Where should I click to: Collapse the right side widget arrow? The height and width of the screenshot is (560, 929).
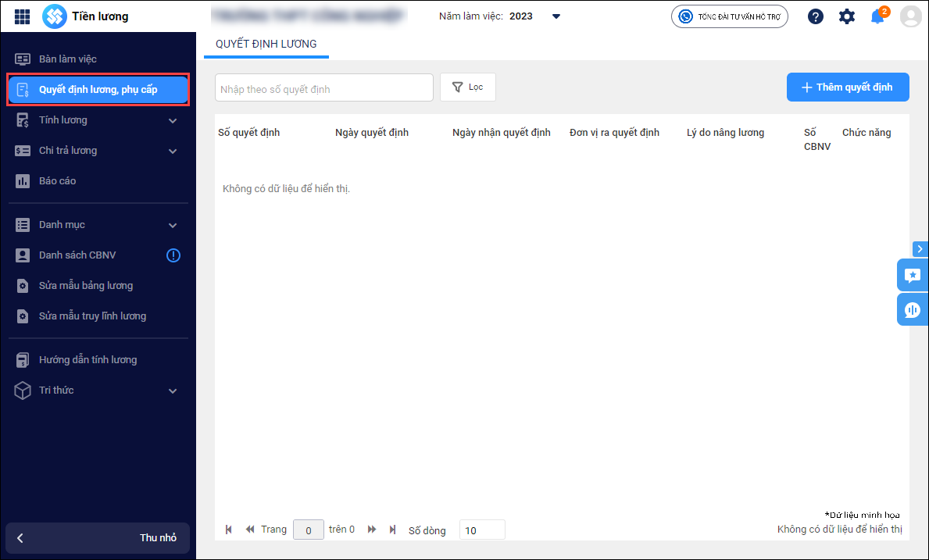(x=920, y=249)
